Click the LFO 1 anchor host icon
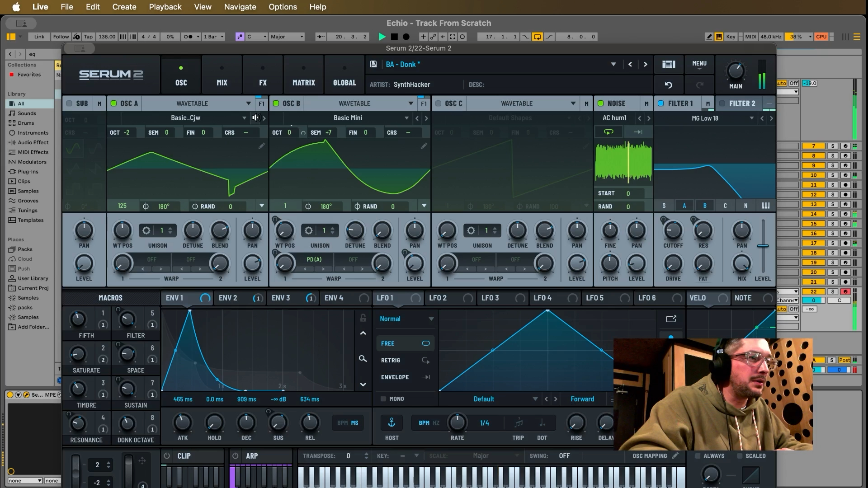The height and width of the screenshot is (488, 868). tap(392, 422)
